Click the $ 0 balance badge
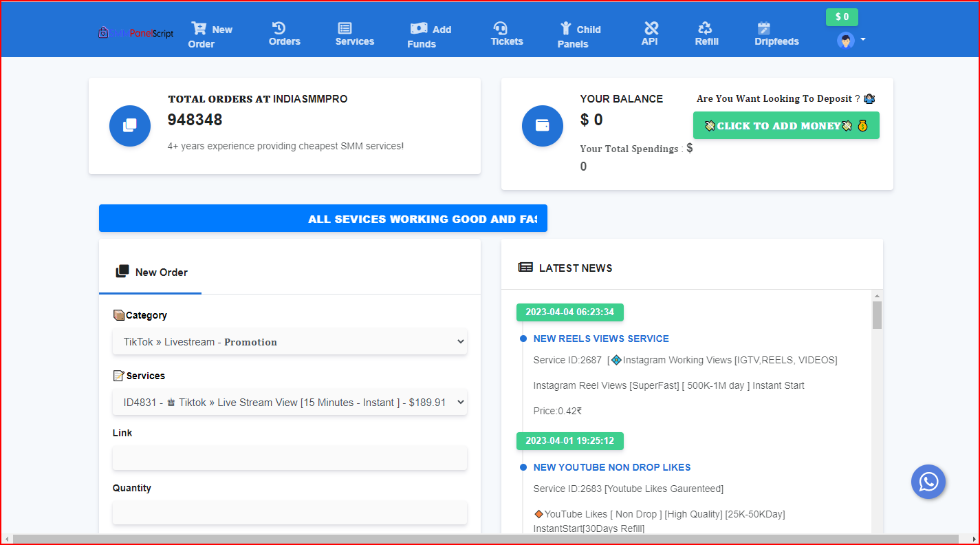 [842, 17]
